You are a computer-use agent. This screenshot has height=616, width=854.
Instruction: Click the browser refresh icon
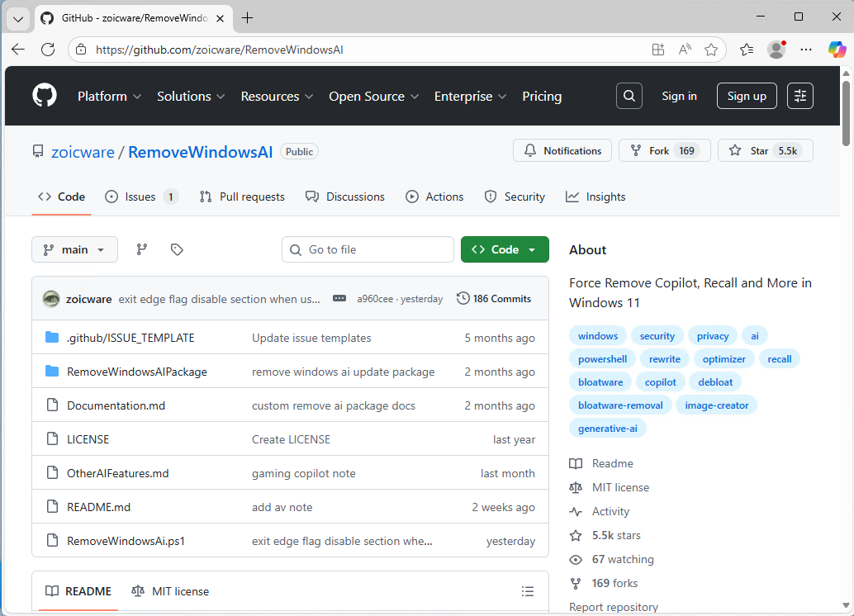point(48,50)
